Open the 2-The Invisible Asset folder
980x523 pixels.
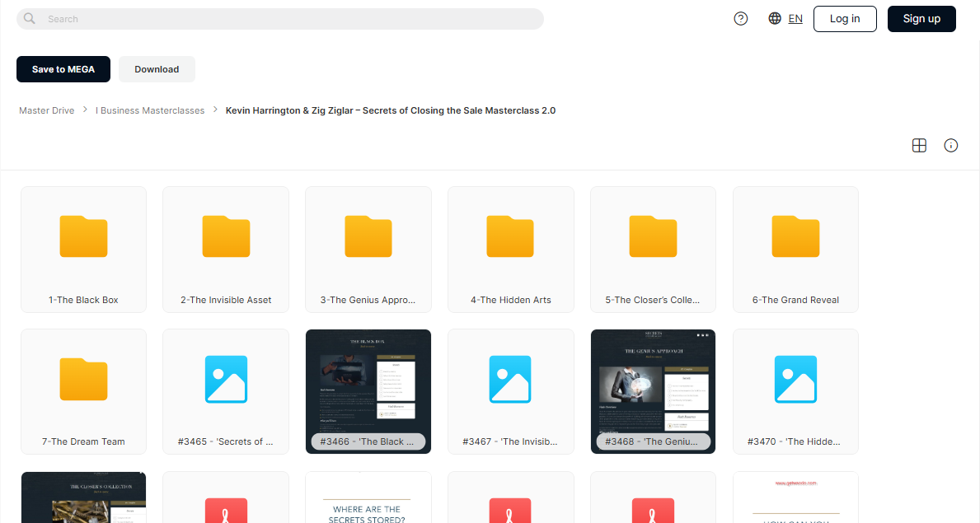[226, 250]
